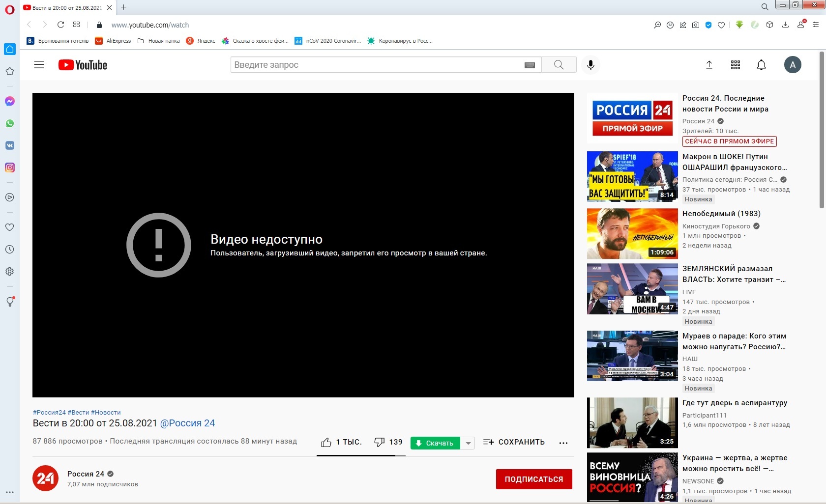The height and width of the screenshot is (504, 826).
Task: Open Коронавирус в России bookmark
Action: tap(400, 41)
